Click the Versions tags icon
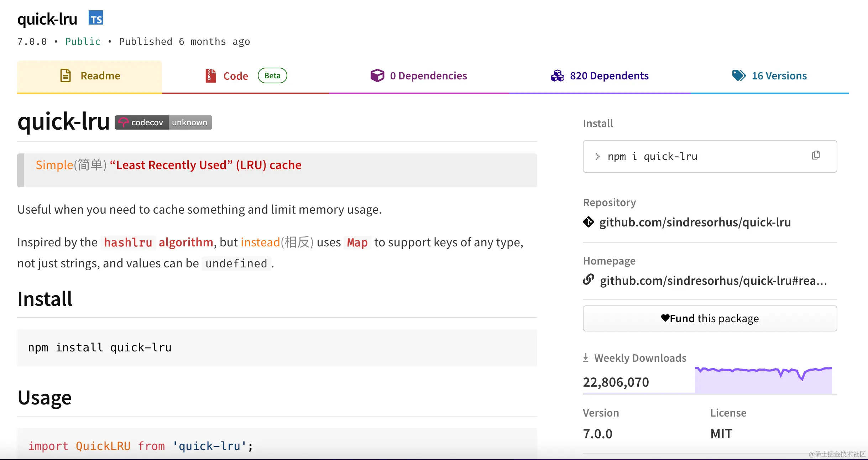The width and height of the screenshot is (868, 460). (739, 75)
